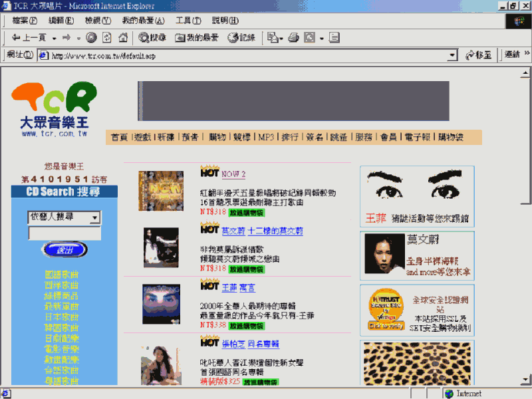Open the History (記錄) toolbar button
Viewport: 532px width, 399px height.
[x=241, y=38]
